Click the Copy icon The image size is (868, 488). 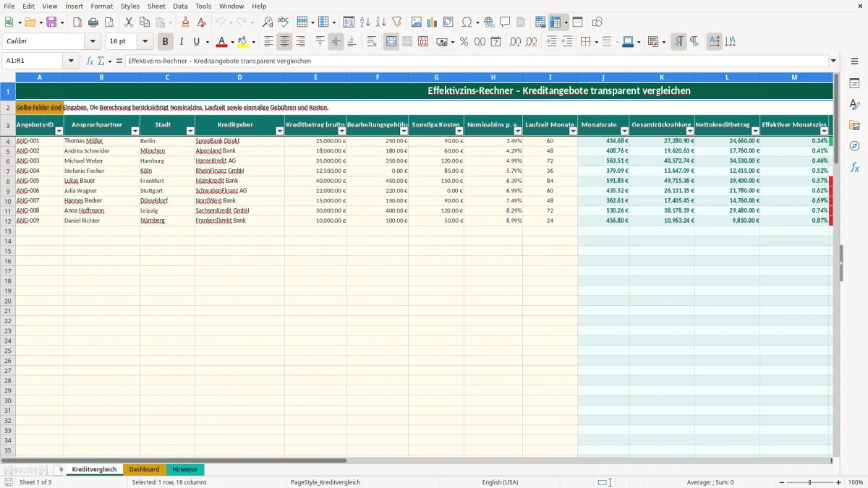pyautogui.click(x=145, y=22)
